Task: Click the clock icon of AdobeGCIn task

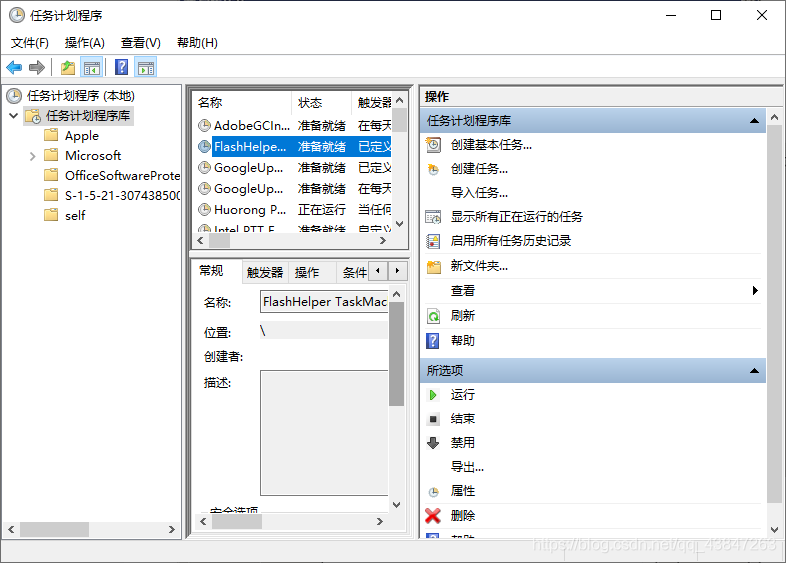Action: [x=204, y=125]
